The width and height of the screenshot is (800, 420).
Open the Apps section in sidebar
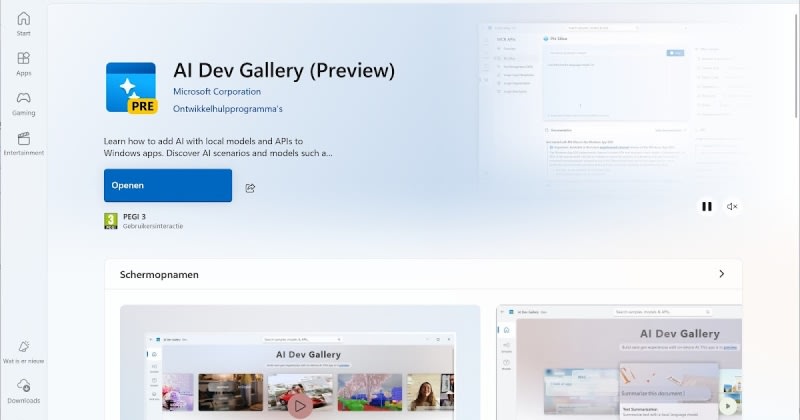23,64
